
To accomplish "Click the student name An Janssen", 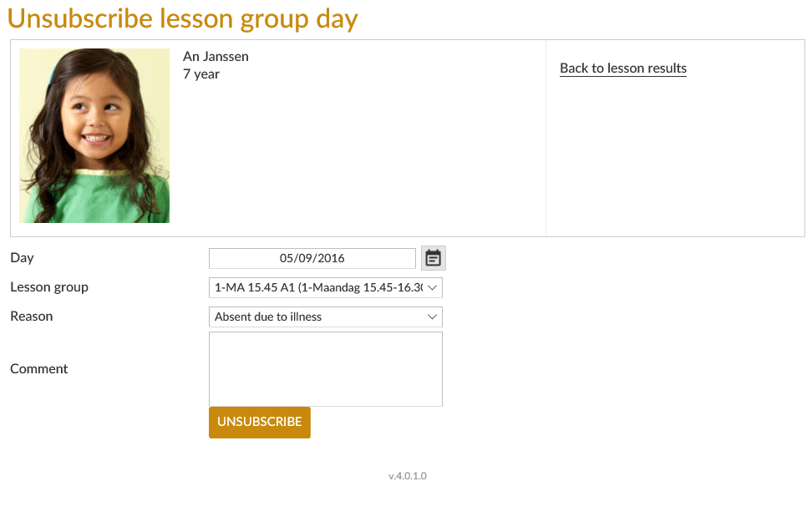I will coord(216,57).
